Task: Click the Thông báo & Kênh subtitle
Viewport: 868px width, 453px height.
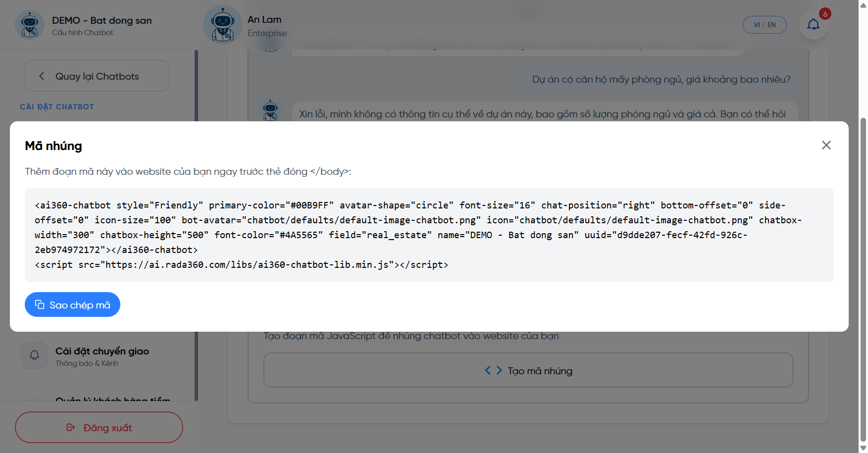Action: point(87,363)
